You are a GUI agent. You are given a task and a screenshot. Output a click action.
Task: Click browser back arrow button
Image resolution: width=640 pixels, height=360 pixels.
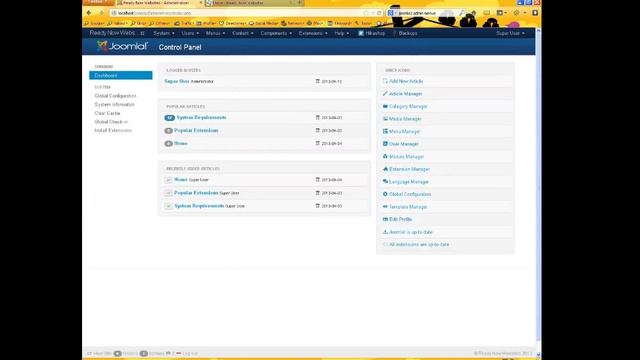click(x=89, y=13)
